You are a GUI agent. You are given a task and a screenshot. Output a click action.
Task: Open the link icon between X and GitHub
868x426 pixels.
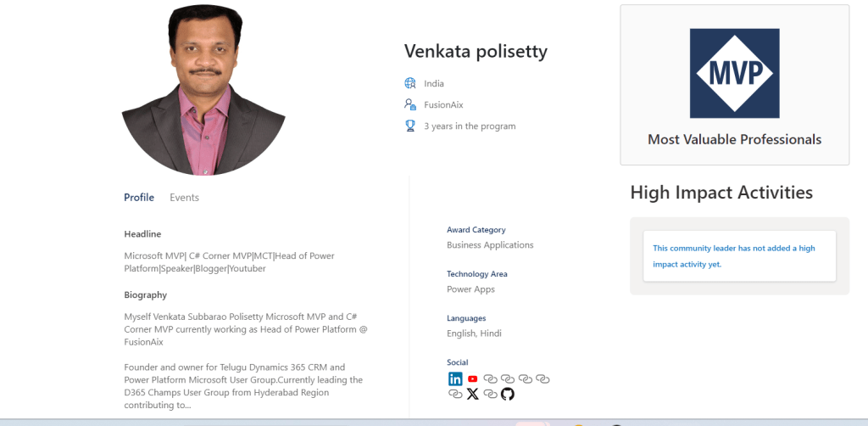pos(490,394)
